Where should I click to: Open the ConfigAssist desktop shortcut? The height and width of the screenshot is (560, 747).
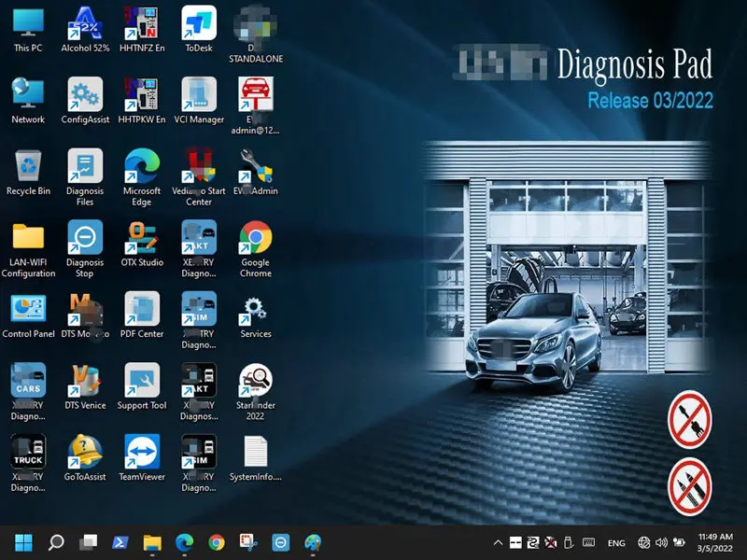pos(85,95)
